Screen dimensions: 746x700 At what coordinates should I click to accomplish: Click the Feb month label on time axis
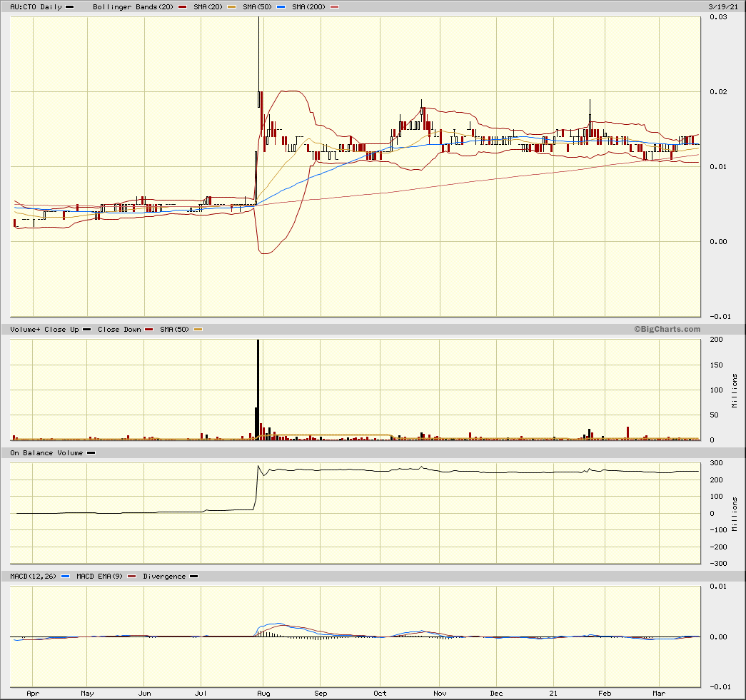(605, 694)
